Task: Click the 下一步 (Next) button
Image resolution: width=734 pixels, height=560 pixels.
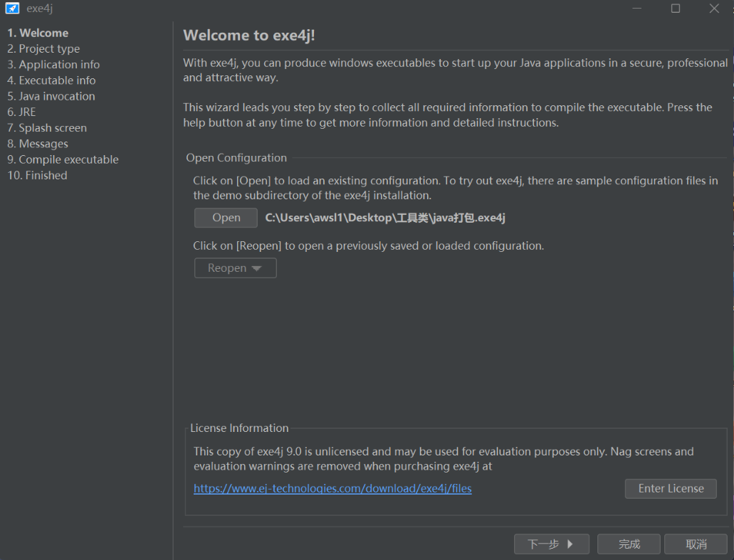Action: [x=552, y=544]
